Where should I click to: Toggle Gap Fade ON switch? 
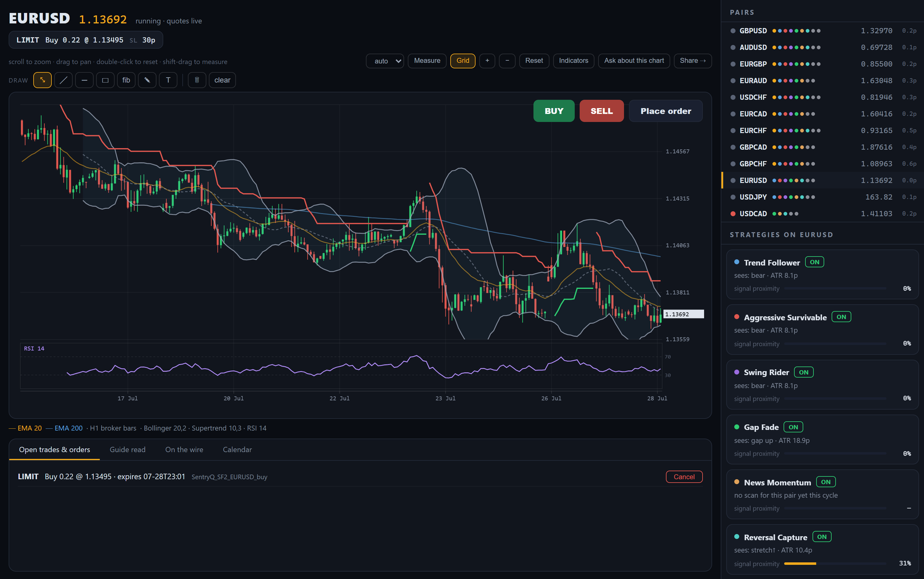point(793,427)
